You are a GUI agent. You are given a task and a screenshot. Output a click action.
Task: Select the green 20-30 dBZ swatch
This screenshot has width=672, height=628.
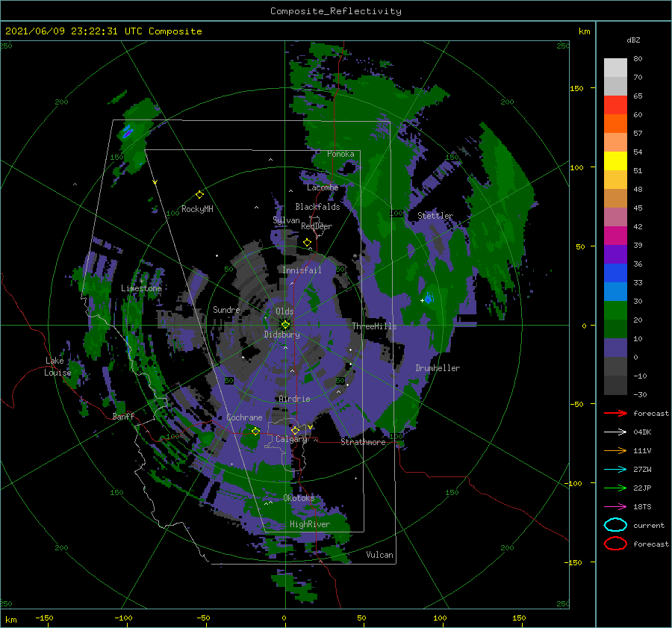[x=615, y=310]
